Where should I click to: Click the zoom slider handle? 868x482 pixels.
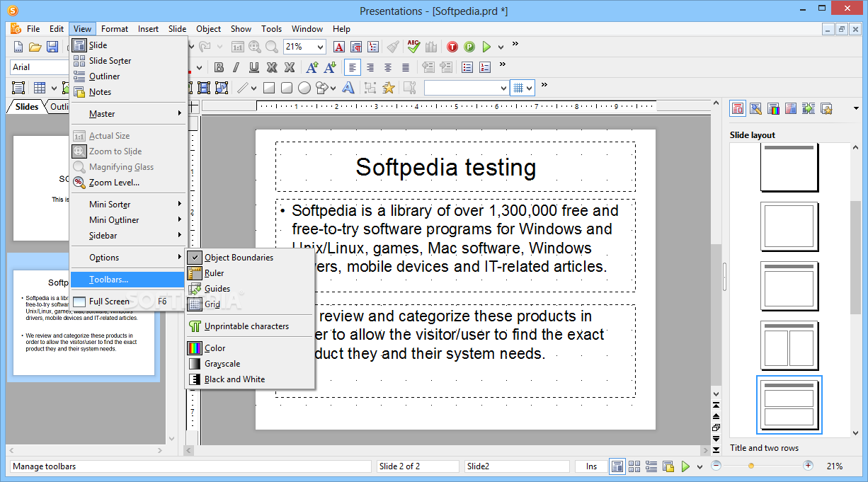click(751, 466)
